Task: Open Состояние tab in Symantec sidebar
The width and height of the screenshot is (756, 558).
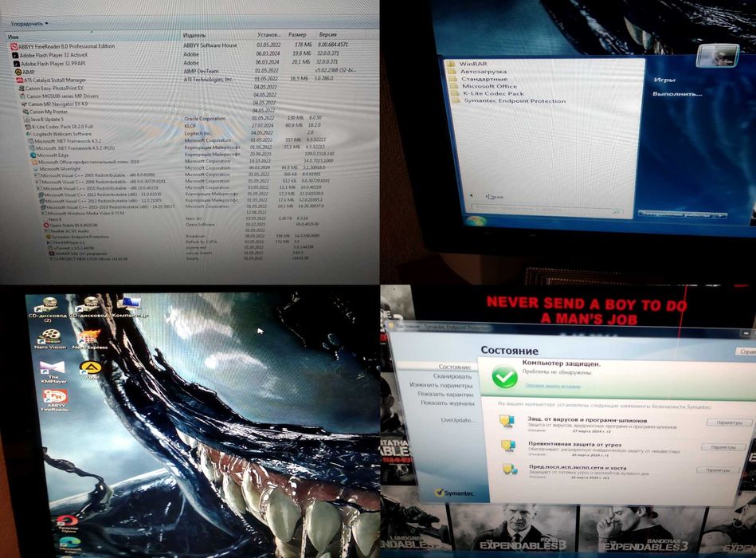Action: 454,367
